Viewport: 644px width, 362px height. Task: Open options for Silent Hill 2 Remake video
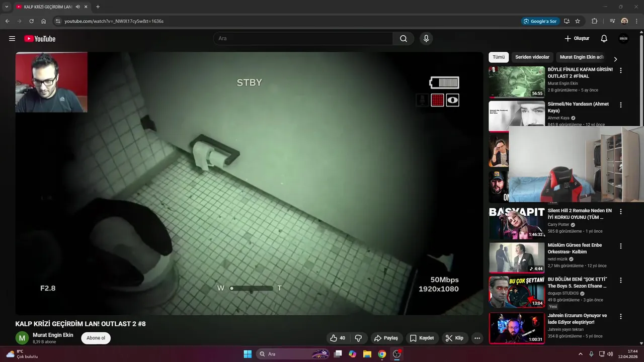point(621,212)
